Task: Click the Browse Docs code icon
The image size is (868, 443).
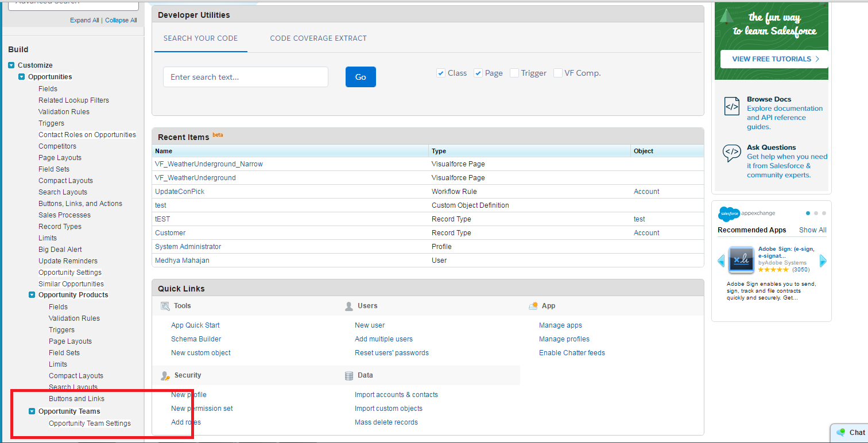Action: tap(731, 107)
